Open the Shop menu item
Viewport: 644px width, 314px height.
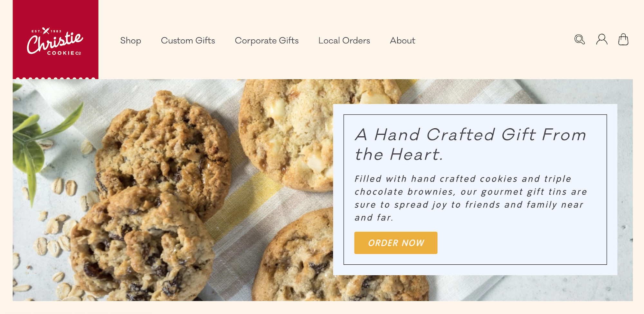130,41
